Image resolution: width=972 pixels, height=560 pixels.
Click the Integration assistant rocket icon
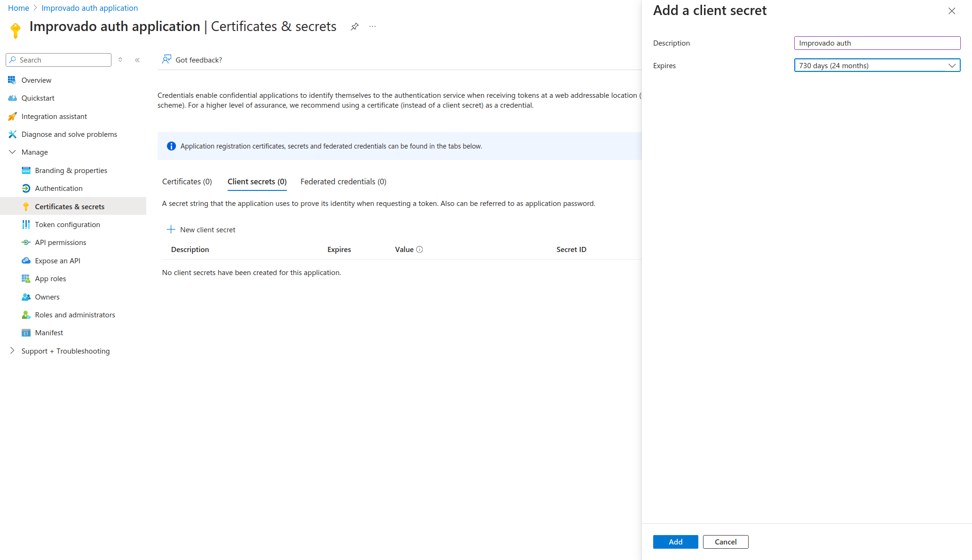pyautogui.click(x=12, y=116)
